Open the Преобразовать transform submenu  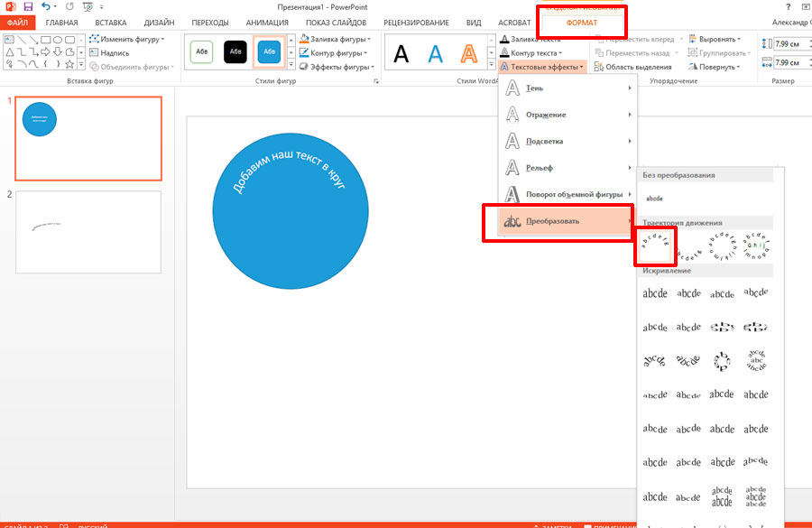(x=567, y=221)
